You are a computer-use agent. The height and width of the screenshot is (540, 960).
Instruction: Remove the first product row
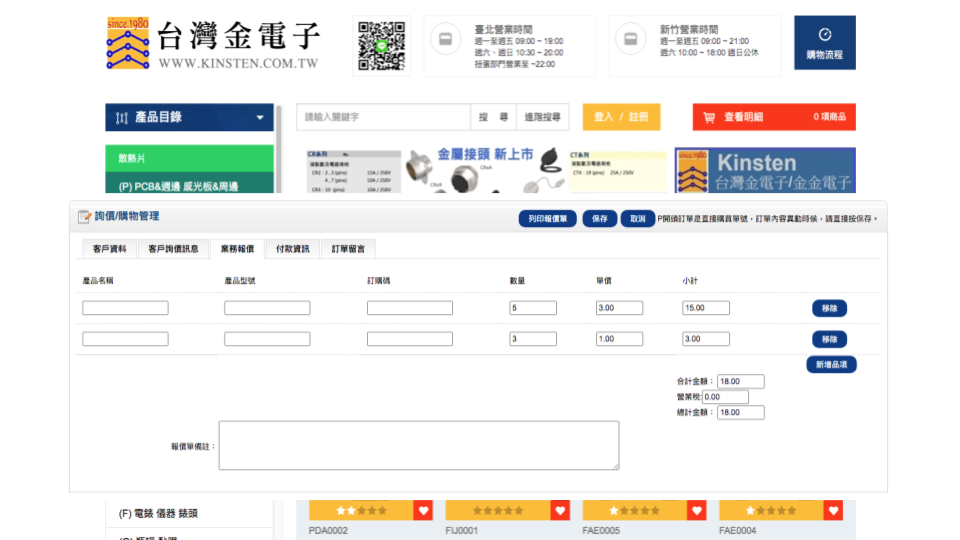click(x=829, y=308)
